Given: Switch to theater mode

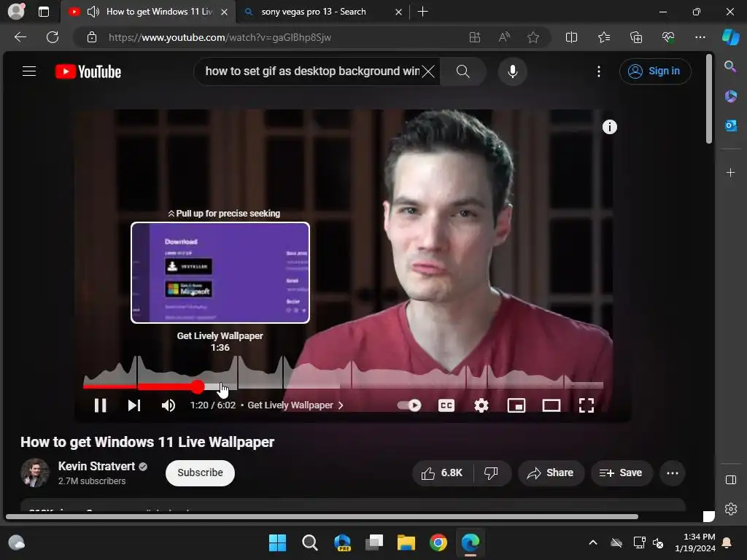Looking at the screenshot, I should coord(551,405).
